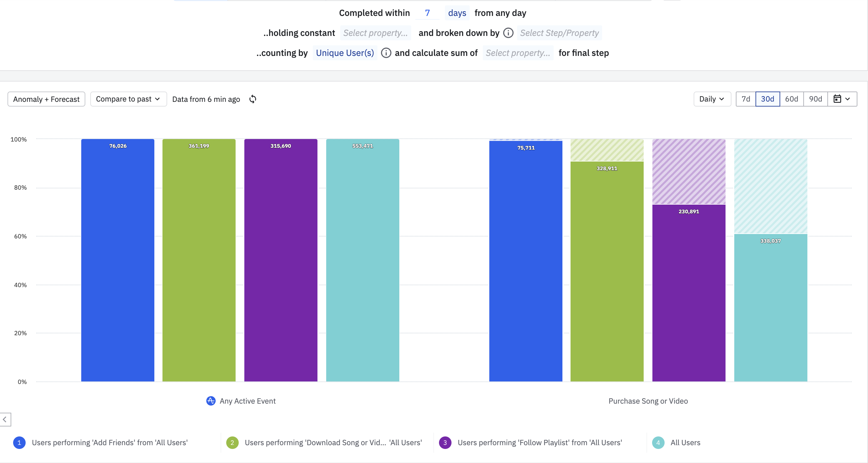The width and height of the screenshot is (868, 463).
Task: Click info icon beside Unique User(s)
Action: (x=386, y=53)
